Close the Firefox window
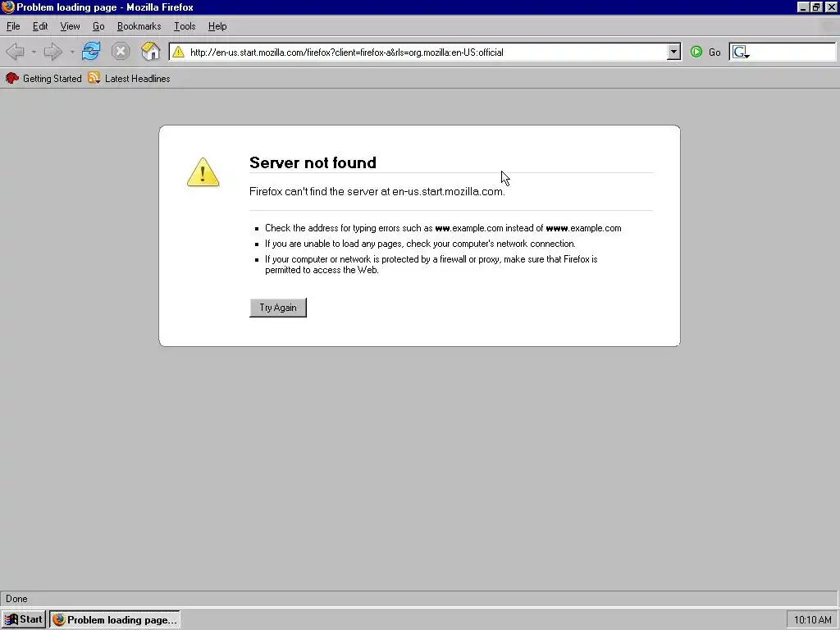840x630 pixels. point(831,7)
